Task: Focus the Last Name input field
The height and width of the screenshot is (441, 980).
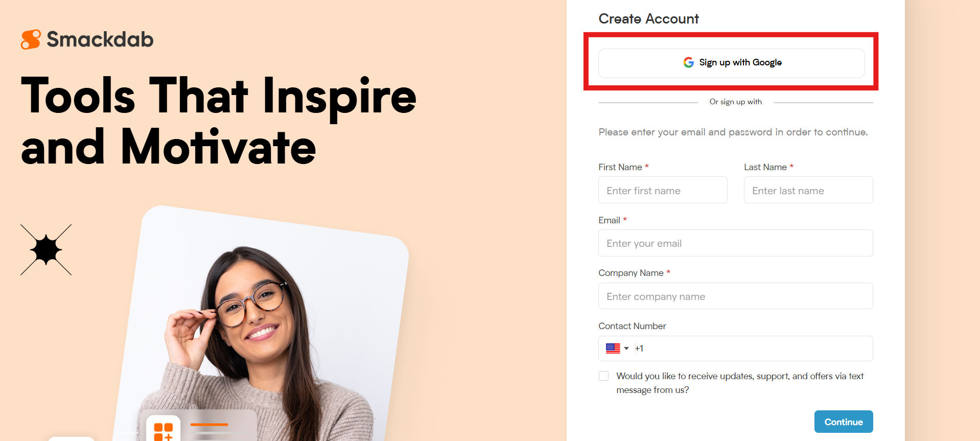Action: pyautogui.click(x=808, y=190)
